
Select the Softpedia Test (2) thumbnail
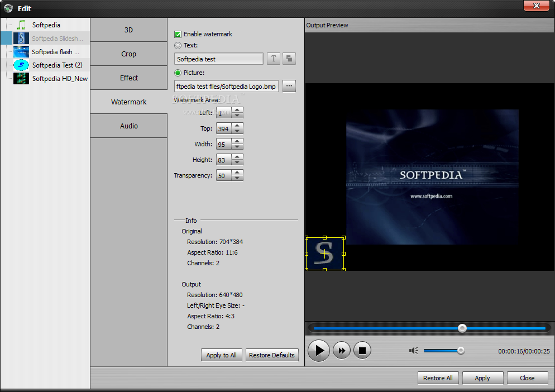click(x=21, y=65)
